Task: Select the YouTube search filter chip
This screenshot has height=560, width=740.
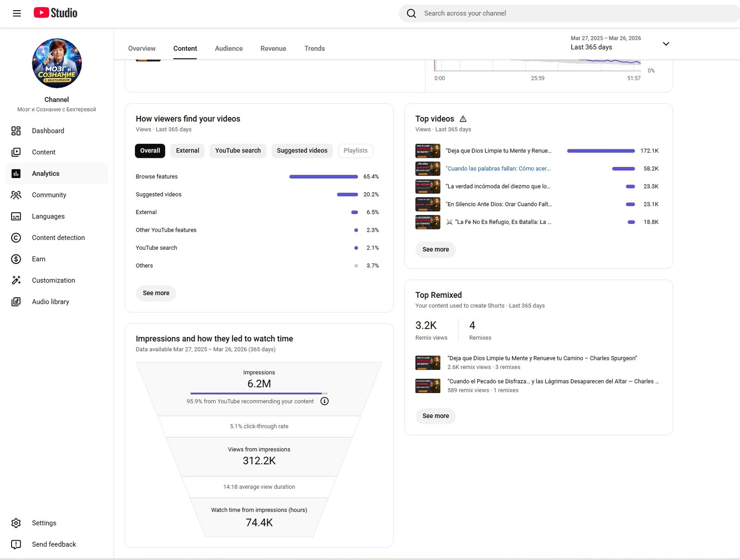Action: [x=238, y=151]
